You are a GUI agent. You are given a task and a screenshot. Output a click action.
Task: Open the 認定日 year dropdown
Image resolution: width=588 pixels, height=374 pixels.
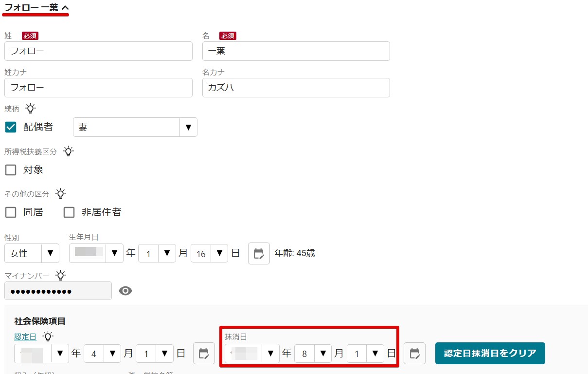pos(42,354)
